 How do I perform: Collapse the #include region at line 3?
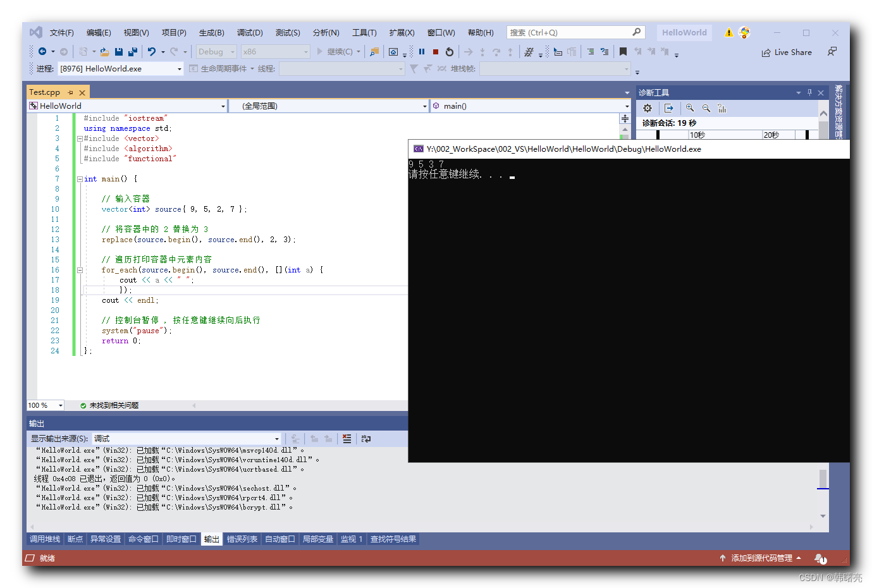click(x=80, y=138)
